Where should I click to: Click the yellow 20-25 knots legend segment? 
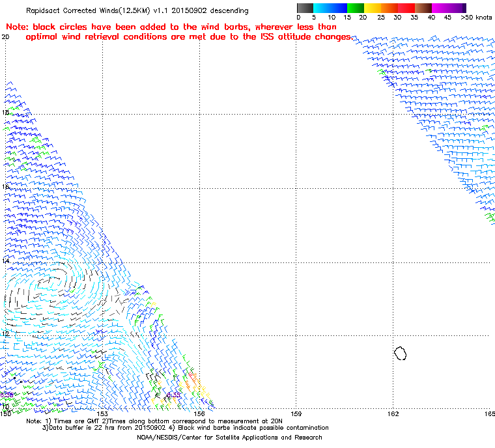[x=373, y=8]
